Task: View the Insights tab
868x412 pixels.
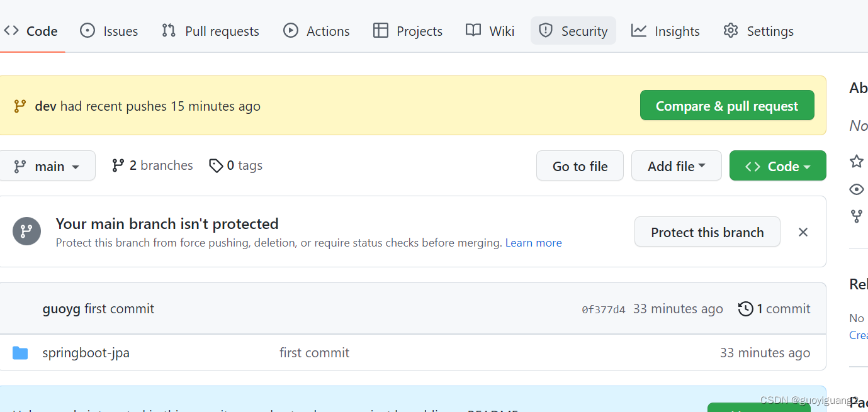Action: coord(665,31)
